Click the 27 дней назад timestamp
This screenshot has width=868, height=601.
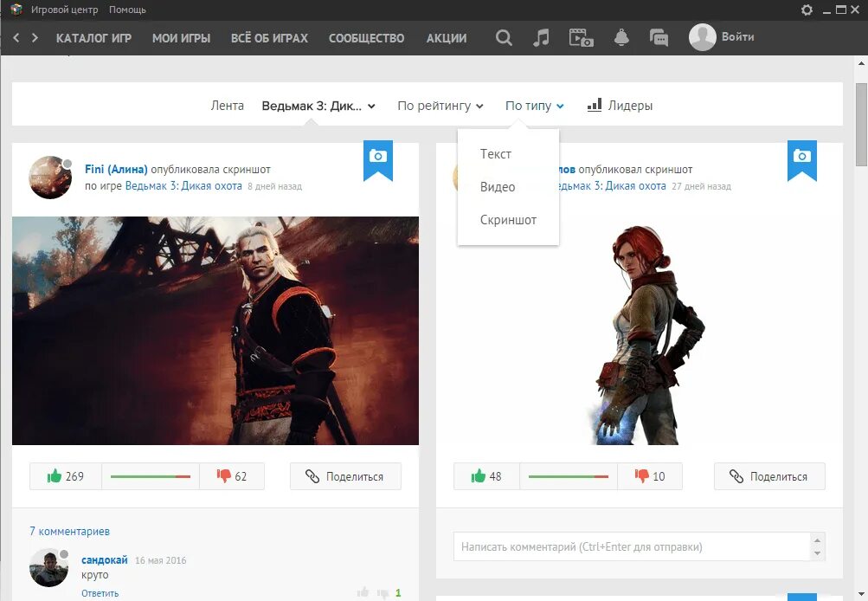[701, 187]
